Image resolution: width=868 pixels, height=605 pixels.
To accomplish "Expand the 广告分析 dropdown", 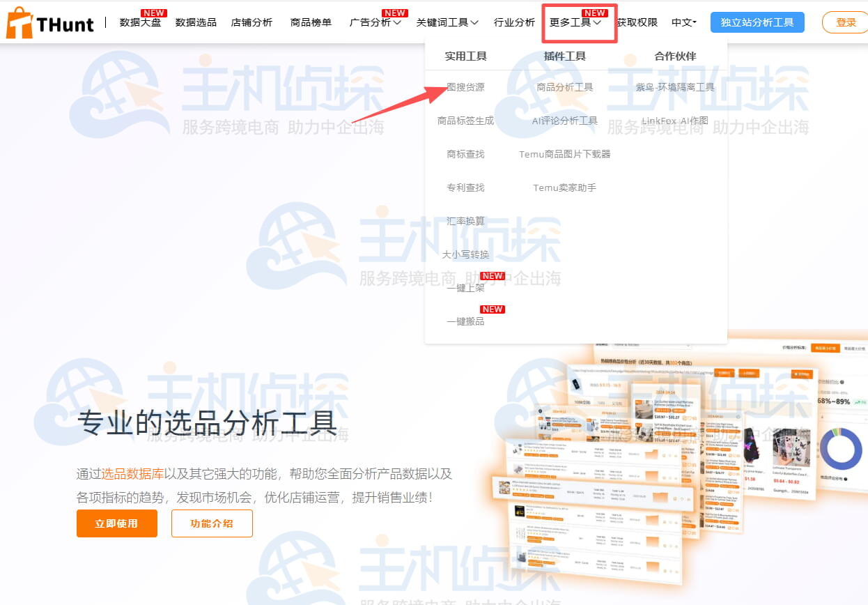I will pos(373,22).
